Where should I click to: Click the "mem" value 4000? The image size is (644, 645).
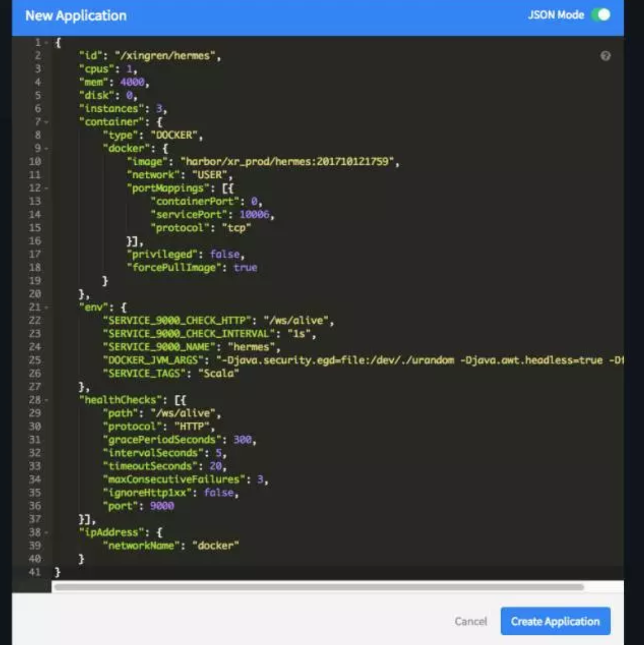tap(132, 82)
